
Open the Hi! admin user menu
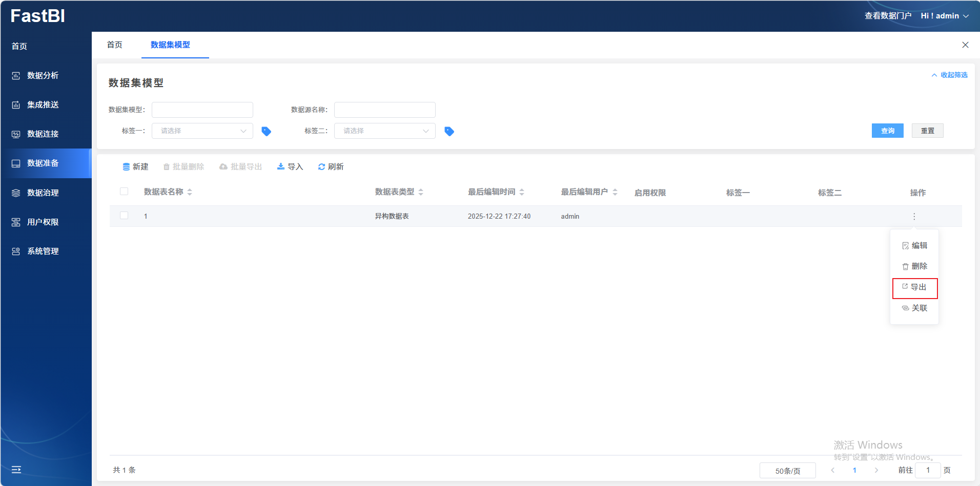click(x=944, y=16)
